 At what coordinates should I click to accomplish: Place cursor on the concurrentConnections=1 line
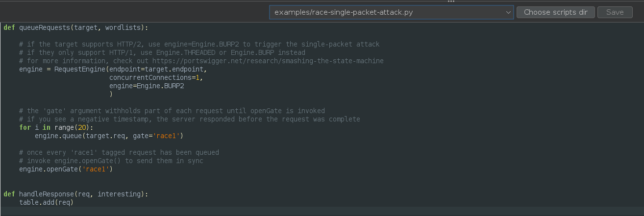(x=156, y=77)
